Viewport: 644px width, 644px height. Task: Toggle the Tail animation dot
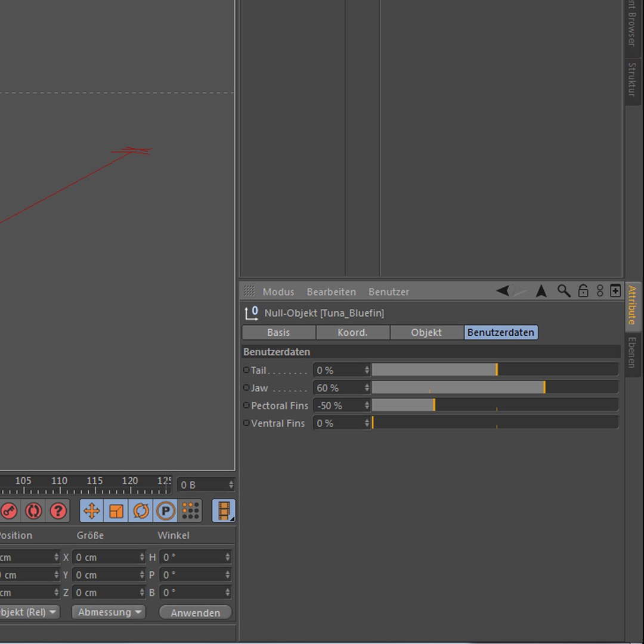pyautogui.click(x=246, y=370)
